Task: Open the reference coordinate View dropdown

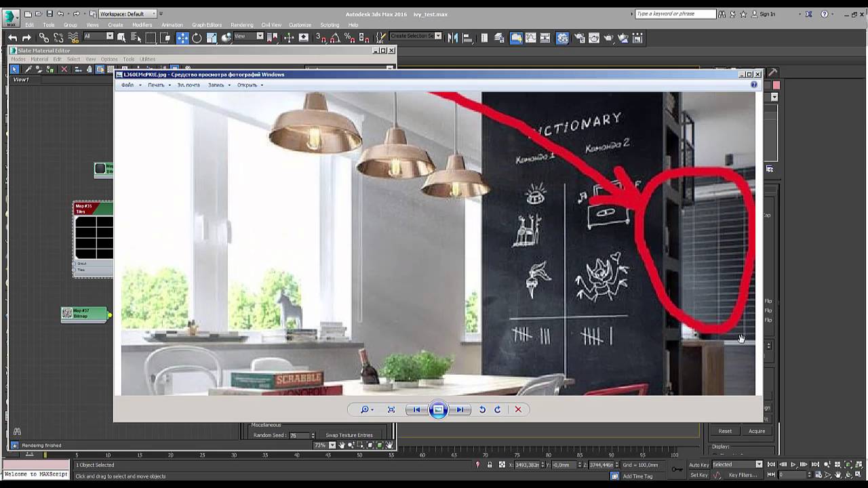Action: pyautogui.click(x=248, y=37)
